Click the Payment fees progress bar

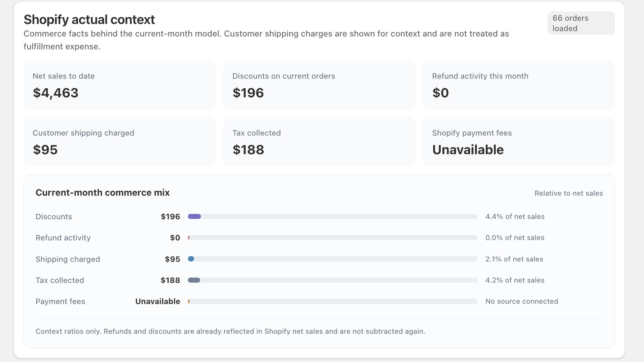(332, 301)
